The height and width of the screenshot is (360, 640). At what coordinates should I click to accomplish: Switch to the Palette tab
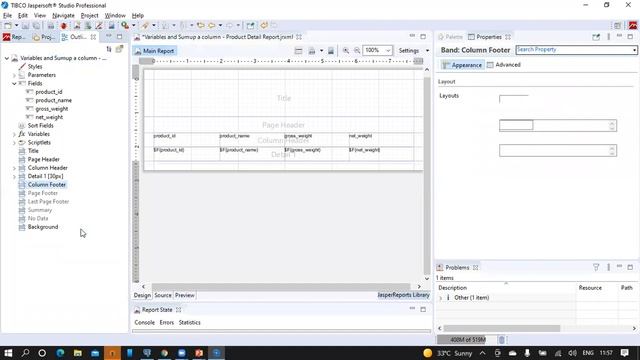(451, 37)
